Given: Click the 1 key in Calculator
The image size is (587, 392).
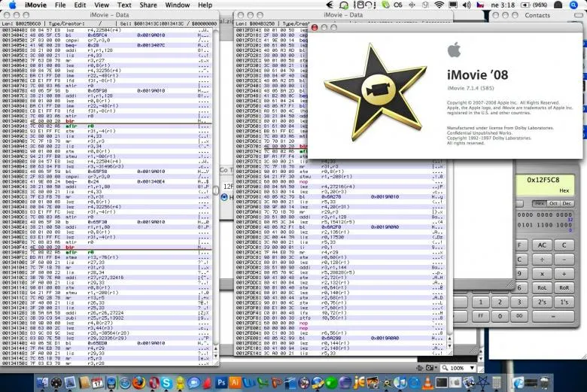Looking at the screenshot, I should coord(481,302).
